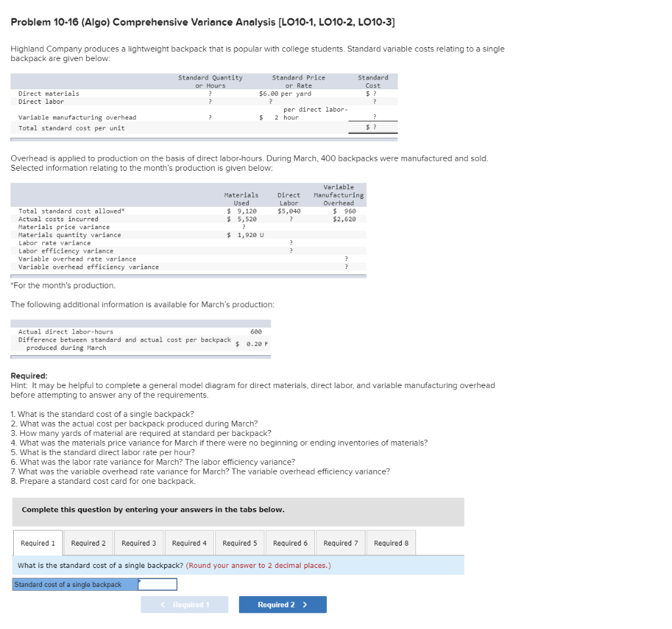Viewport: 672px width, 629px height.
Task: Open the Required 8 tab
Action: (390, 542)
